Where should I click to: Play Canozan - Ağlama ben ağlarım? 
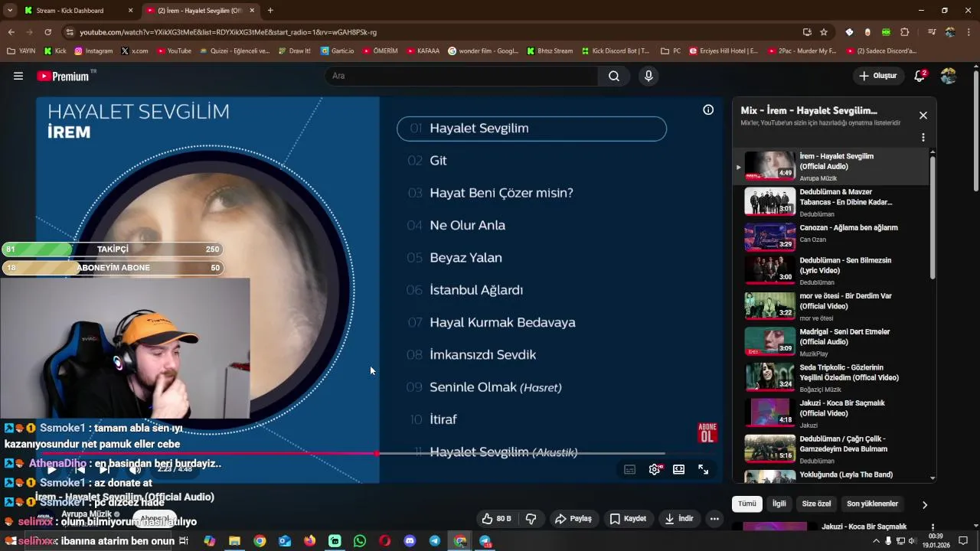[831, 236]
